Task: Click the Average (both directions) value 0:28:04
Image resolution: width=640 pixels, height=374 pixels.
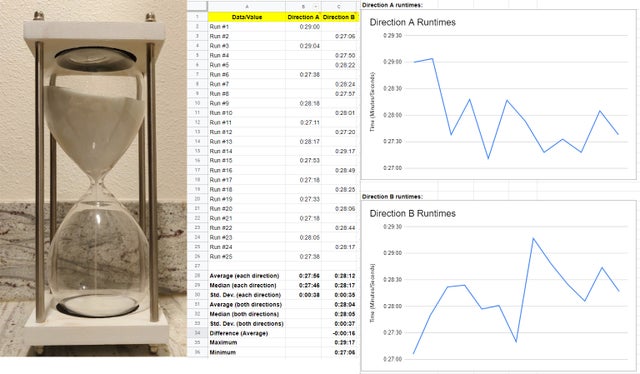Action: click(x=339, y=304)
